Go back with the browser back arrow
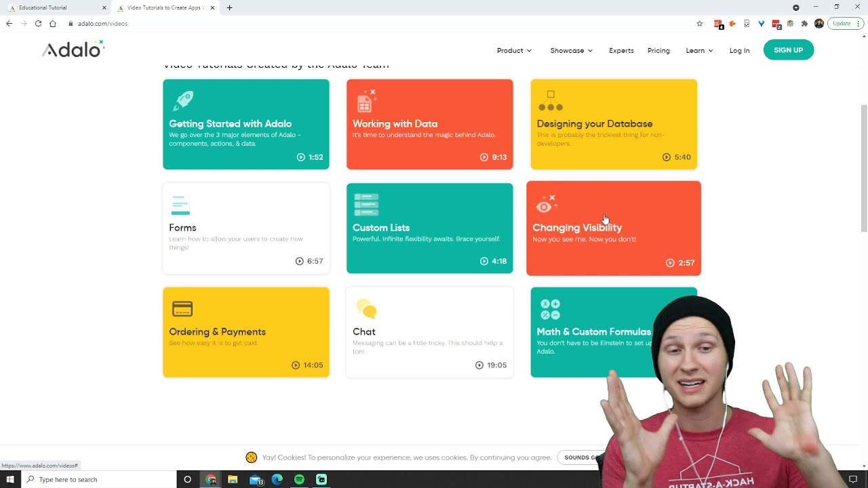 coord(9,24)
